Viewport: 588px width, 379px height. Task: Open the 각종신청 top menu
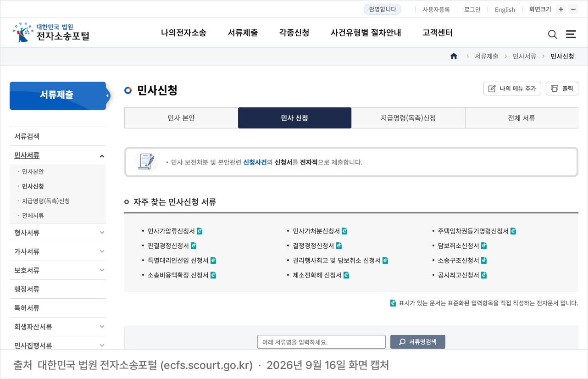[294, 33]
